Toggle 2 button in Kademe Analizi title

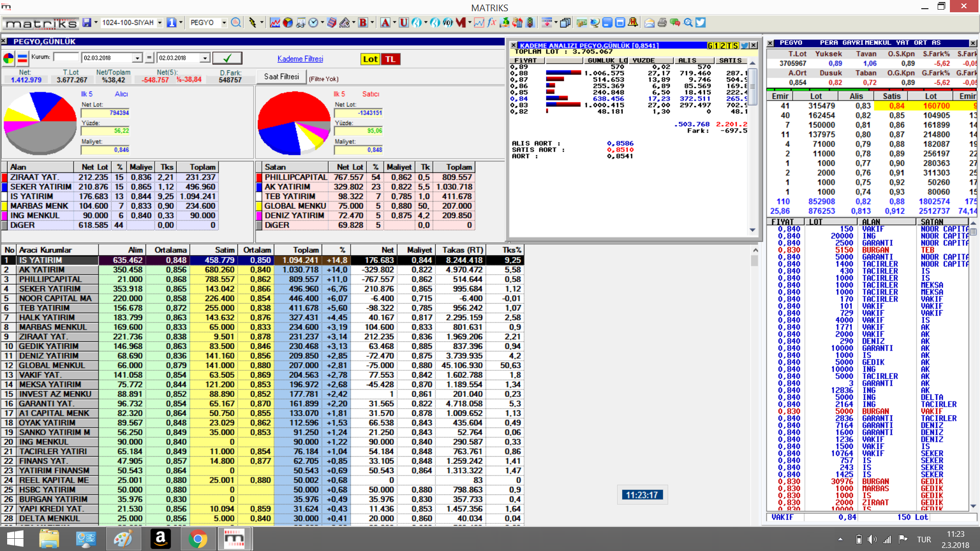pos(723,45)
